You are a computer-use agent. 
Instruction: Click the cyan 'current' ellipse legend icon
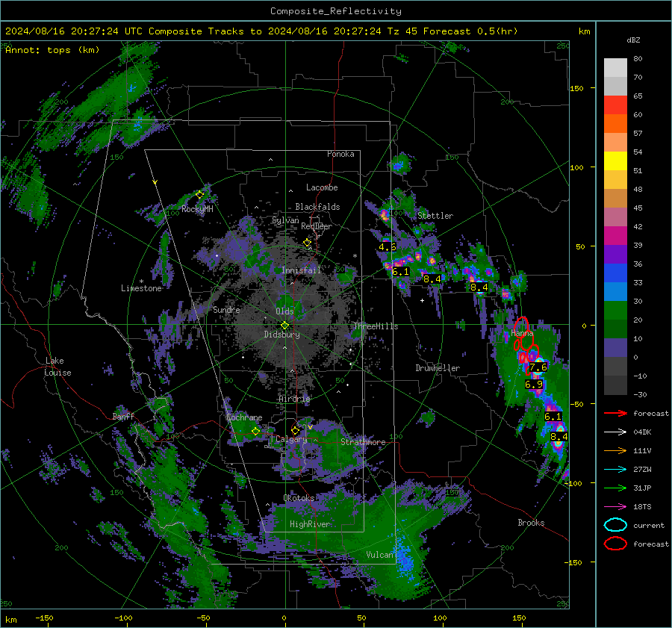tap(615, 525)
